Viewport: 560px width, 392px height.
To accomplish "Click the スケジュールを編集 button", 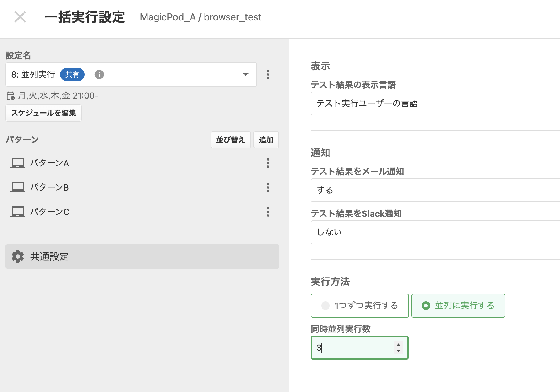I will pos(43,113).
